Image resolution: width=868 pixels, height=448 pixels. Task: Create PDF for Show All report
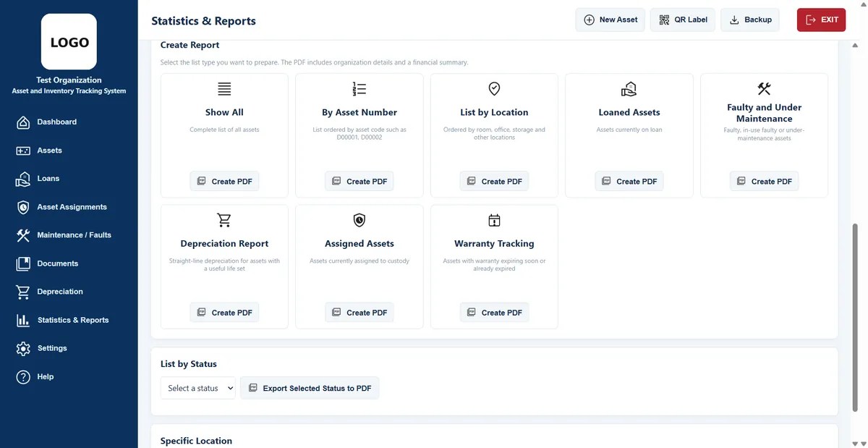(224, 181)
